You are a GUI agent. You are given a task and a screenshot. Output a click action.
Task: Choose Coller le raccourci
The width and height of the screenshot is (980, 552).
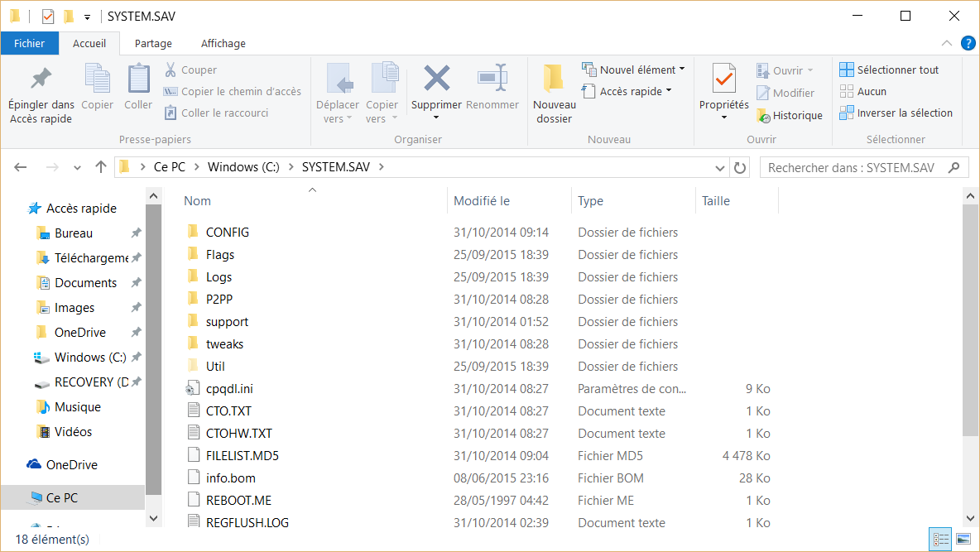click(216, 113)
